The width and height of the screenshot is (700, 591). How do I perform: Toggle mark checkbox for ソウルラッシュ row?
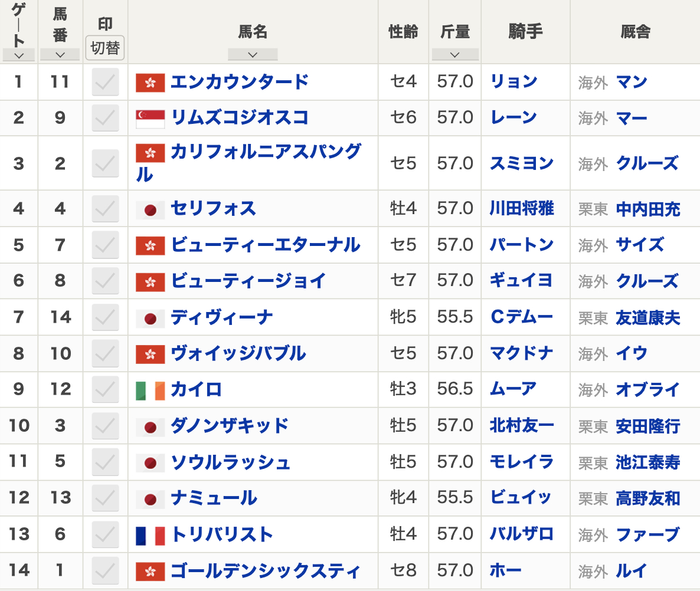[106, 462]
